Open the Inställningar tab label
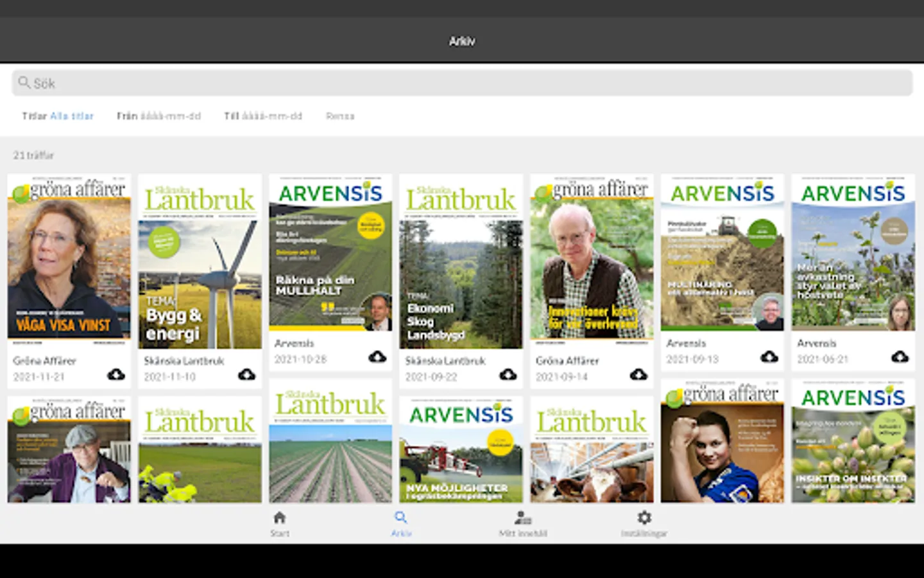Viewport: 924px width, 578px height. pos(644,533)
